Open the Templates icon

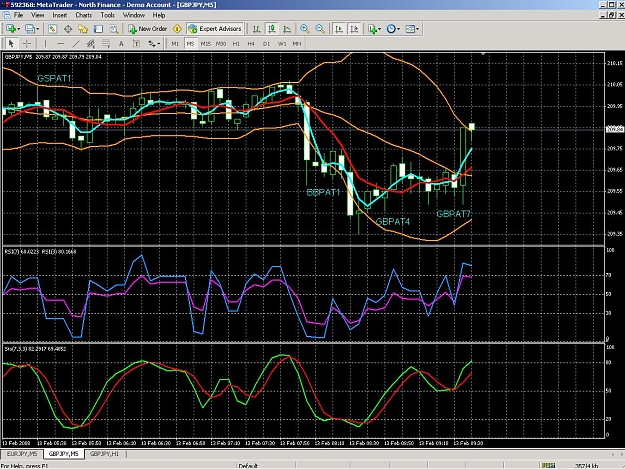410,29
